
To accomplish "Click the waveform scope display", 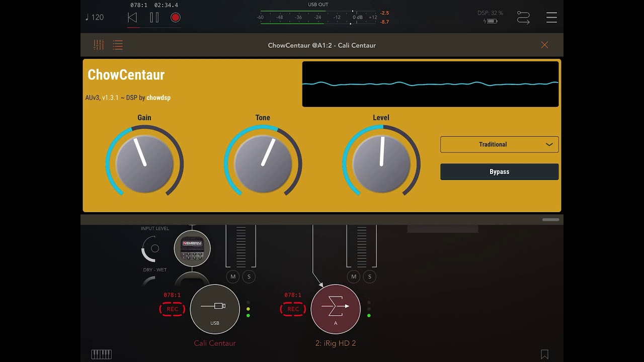I will coord(430,84).
